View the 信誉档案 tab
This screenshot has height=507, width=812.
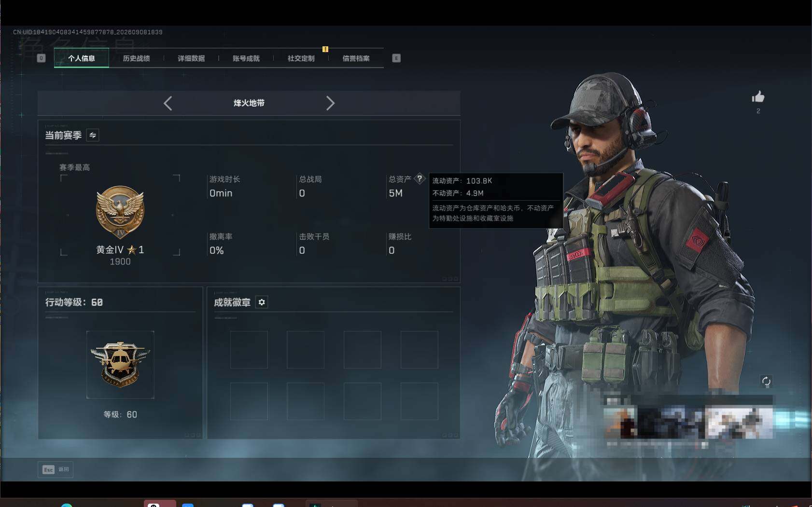(356, 58)
